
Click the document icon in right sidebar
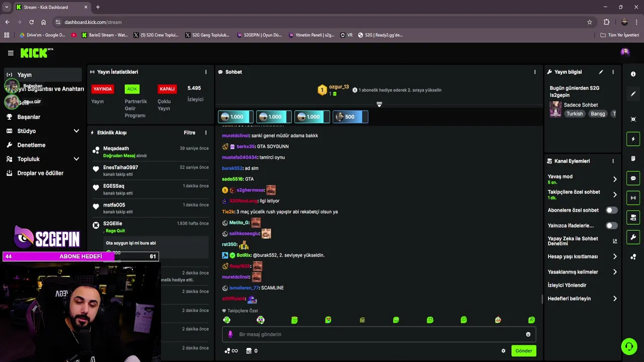[633, 158]
